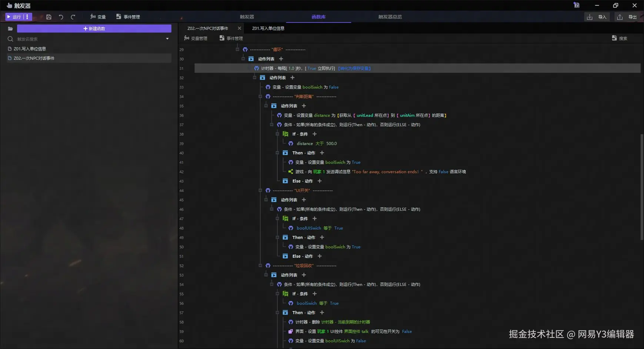
Task: Click the save icon in the top toolbar
Action: pos(49,17)
